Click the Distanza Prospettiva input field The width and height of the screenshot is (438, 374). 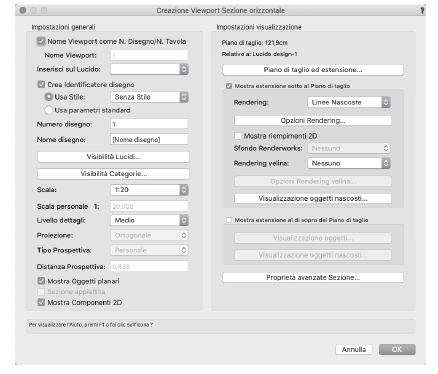(x=149, y=267)
